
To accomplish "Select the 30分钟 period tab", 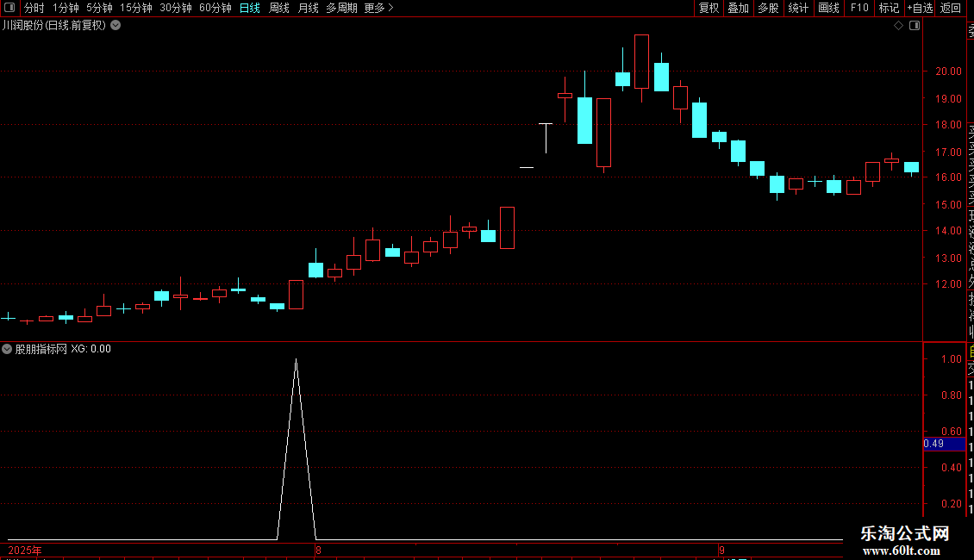I will pyautogui.click(x=175, y=8).
